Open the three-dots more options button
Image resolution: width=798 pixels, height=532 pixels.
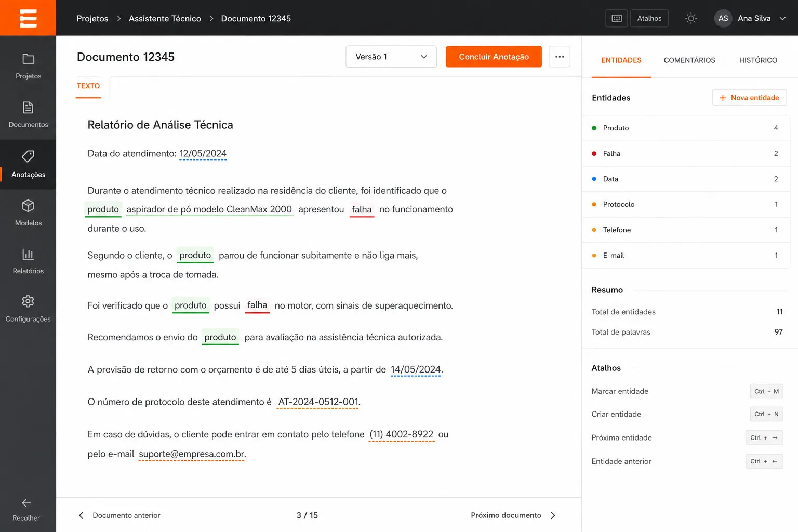560,57
